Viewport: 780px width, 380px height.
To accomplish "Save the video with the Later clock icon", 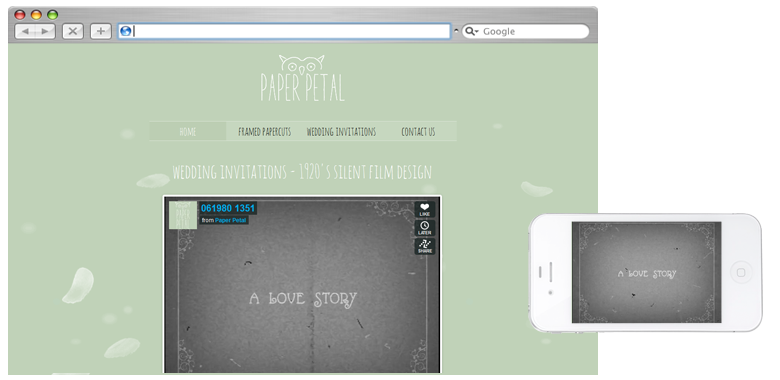I will click(425, 228).
